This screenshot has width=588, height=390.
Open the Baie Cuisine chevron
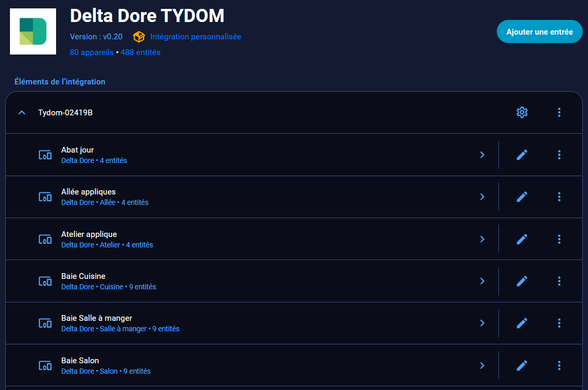coord(482,281)
